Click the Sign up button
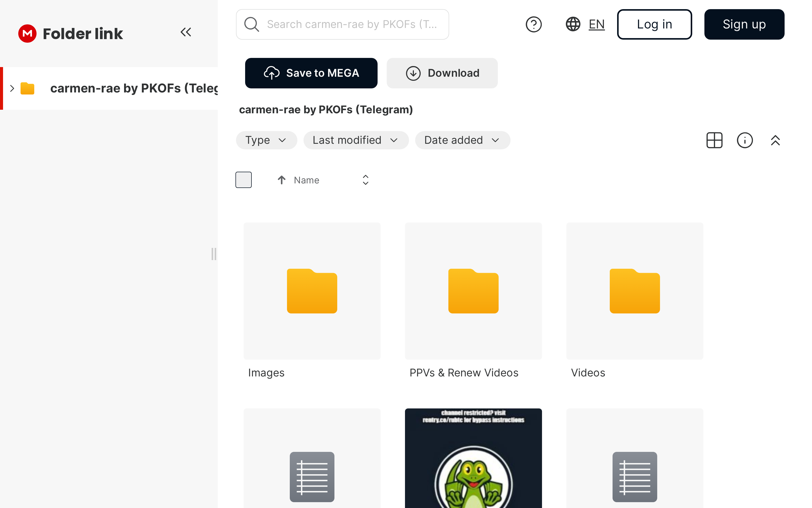The height and width of the screenshot is (508, 812). [744, 24]
